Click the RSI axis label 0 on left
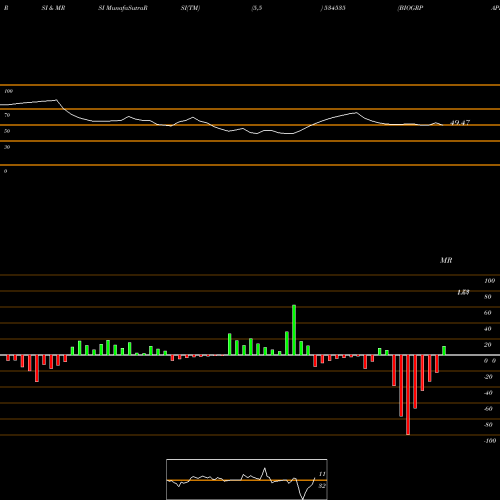The image size is (500, 500). [5, 171]
